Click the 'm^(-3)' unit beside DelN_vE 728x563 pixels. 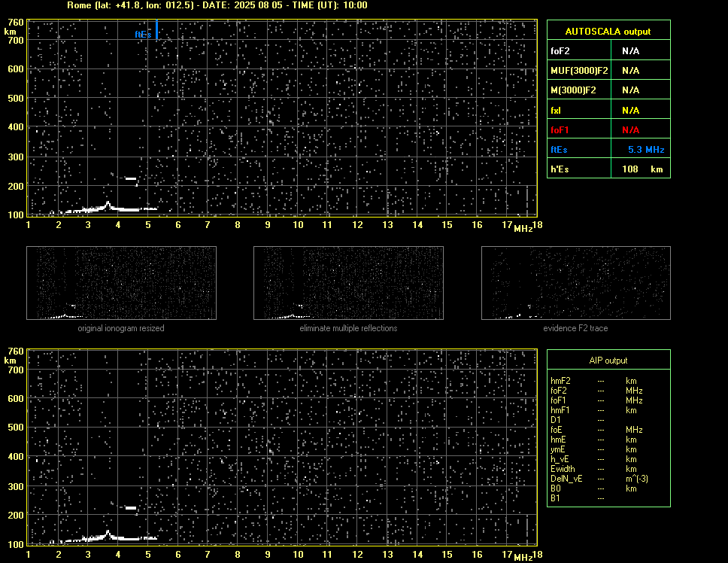pyautogui.click(x=636, y=479)
